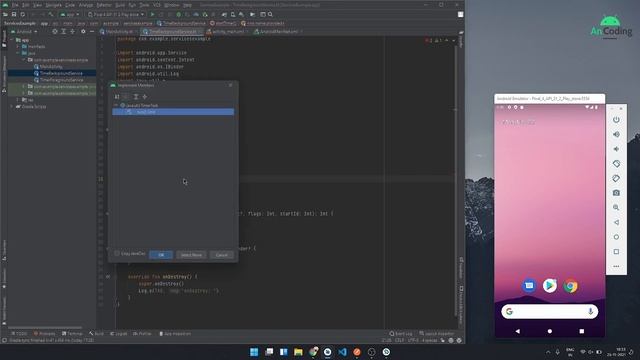Screen dimensions: 640x360
Task: Click the emulator sidebar Back triangle icon
Action: coord(616,222)
